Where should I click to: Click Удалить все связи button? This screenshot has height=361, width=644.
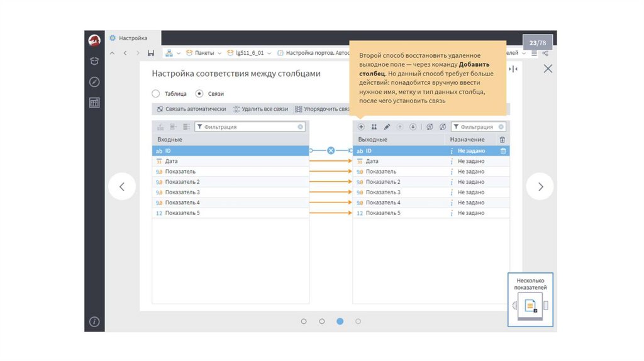[x=260, y=109]
